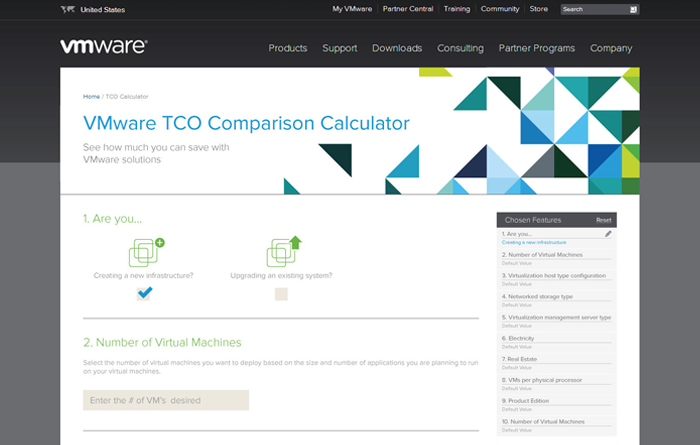Viewport: 700px width, 445px height.
Task: Select the United States region link
Action: click(103, 10)
